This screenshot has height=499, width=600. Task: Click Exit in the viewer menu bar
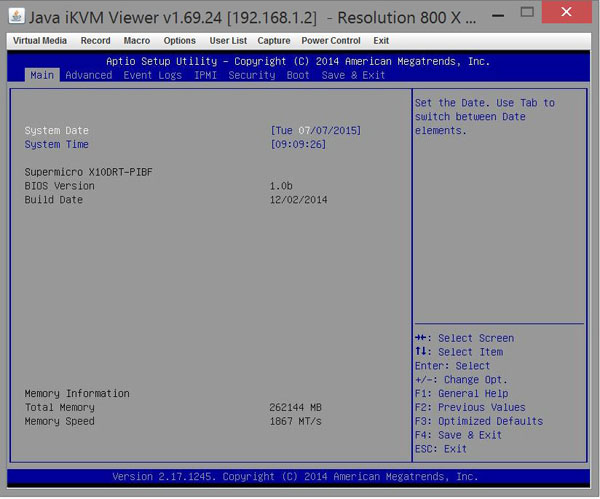381,41
